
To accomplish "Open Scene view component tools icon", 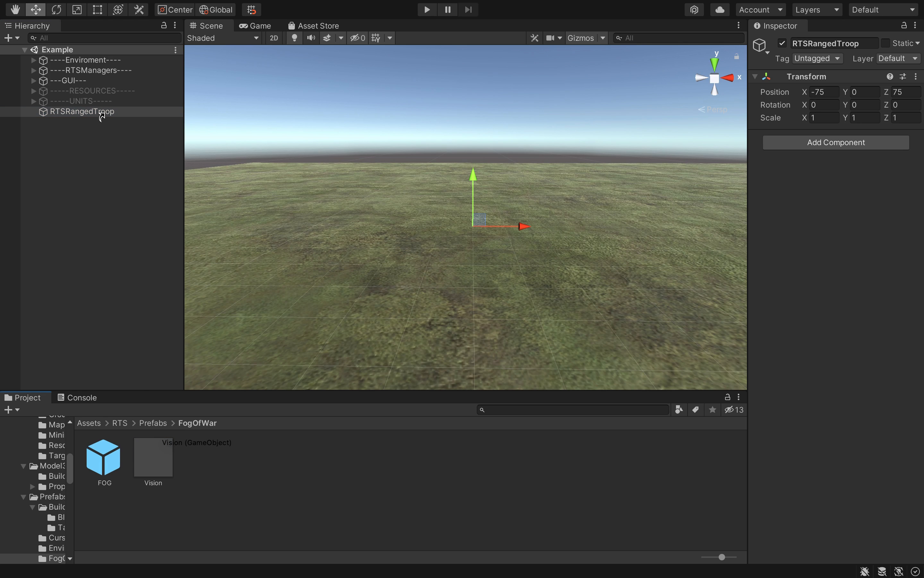I will point(535,38).
